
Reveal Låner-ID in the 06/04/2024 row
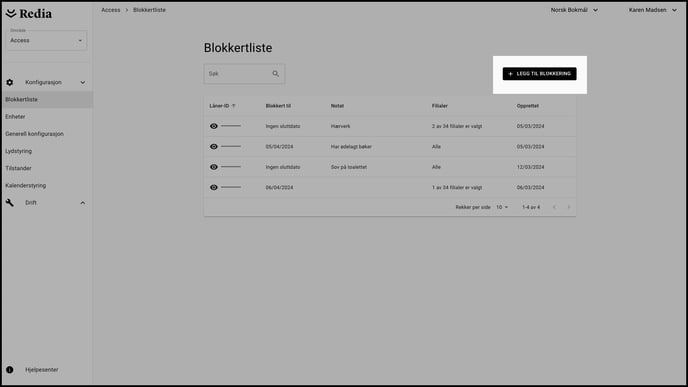coord(214,187)
